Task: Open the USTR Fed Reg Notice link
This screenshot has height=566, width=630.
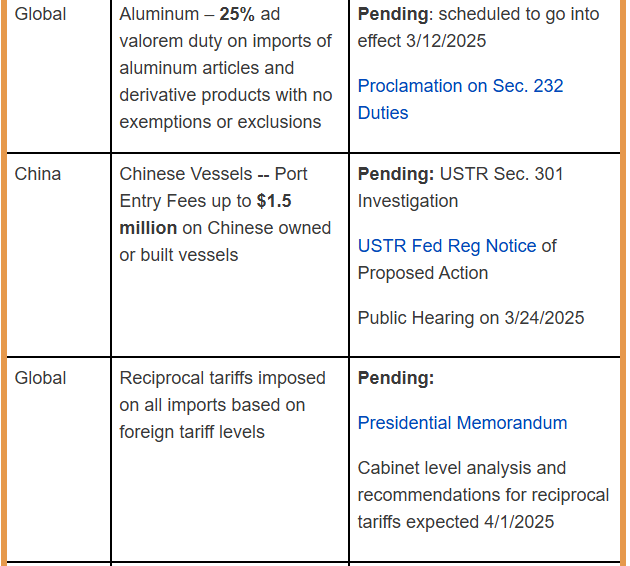Action: (x=447, y=246)
